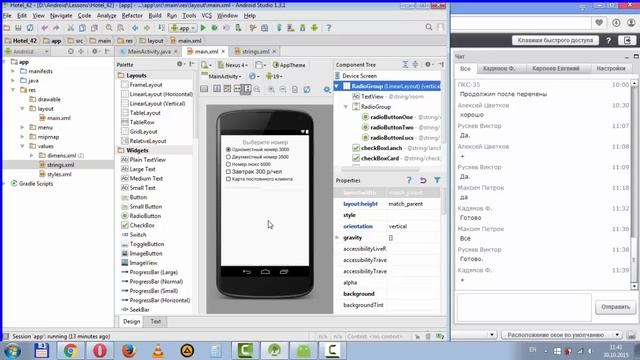Click the Properties filter funnel icon
This screenshot has width=640, height=360.
click(437, 180)
